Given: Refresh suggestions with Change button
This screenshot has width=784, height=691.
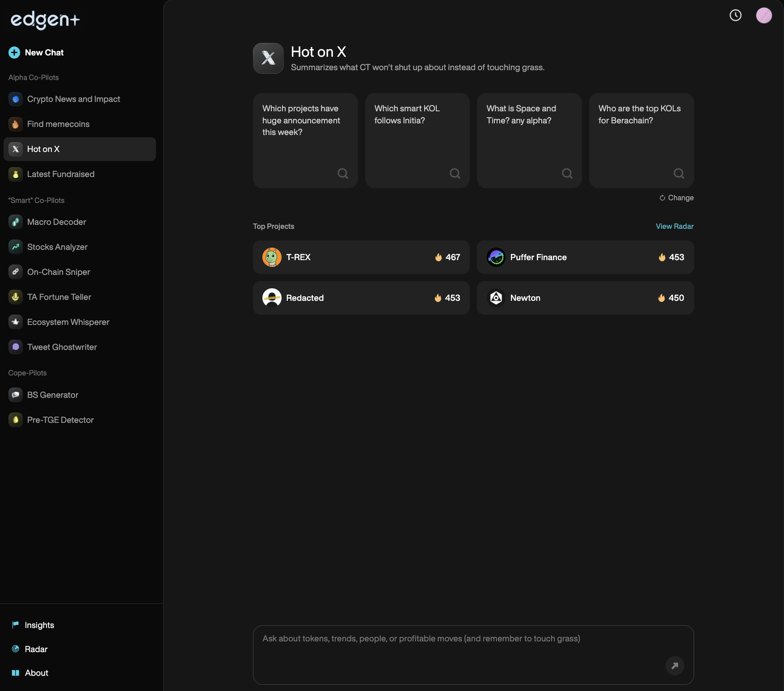Looking at the screenshot, I should (676, 198).
